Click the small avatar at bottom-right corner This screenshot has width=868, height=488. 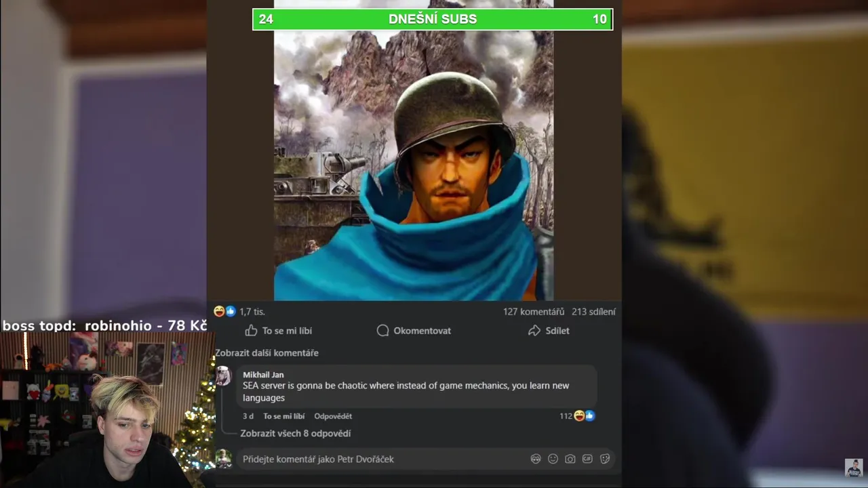[x=854, y=468]
